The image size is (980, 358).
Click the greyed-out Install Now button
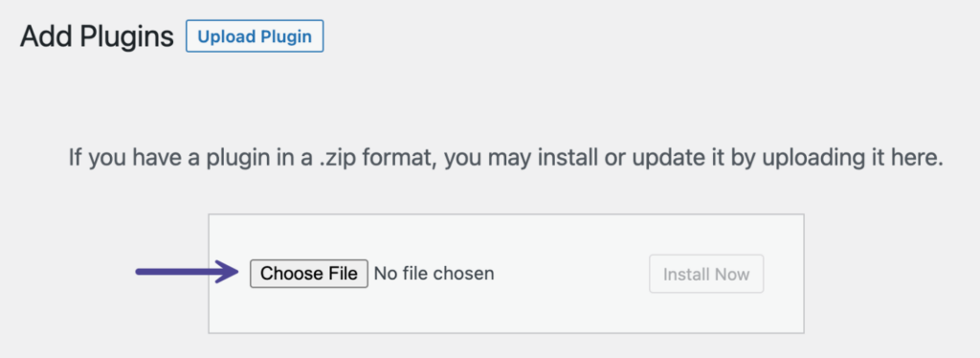tap(706, 274)
